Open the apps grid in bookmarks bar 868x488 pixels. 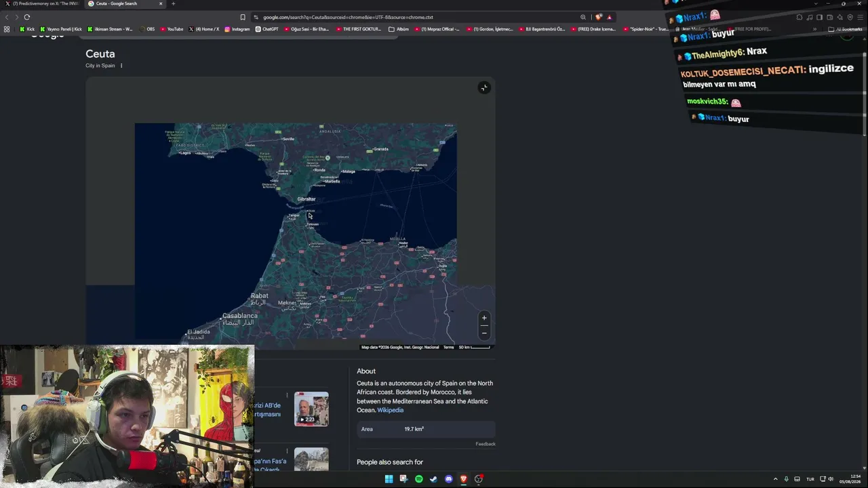tap(7, 29)
